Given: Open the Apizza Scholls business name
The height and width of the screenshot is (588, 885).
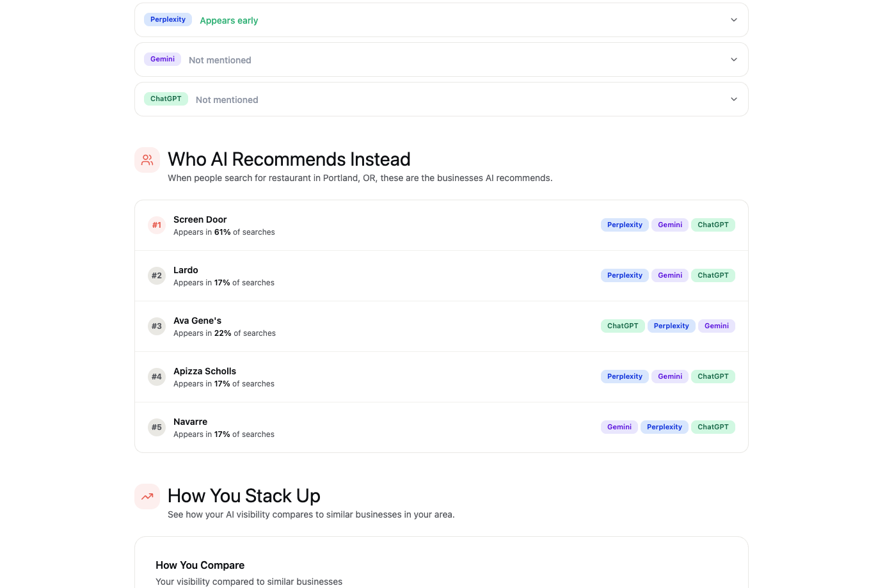Looking at the screenshot, I should [x=205, y=371].
